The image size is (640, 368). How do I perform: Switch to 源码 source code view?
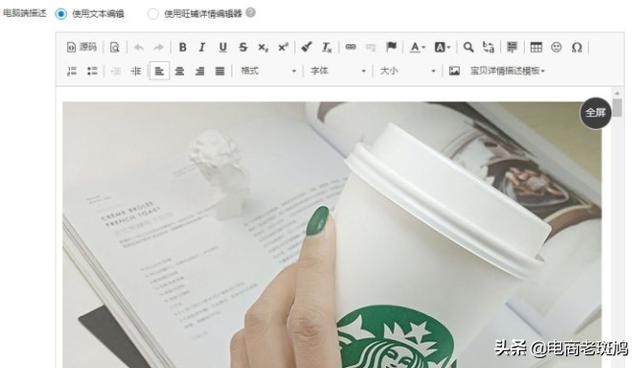point(82,47)
